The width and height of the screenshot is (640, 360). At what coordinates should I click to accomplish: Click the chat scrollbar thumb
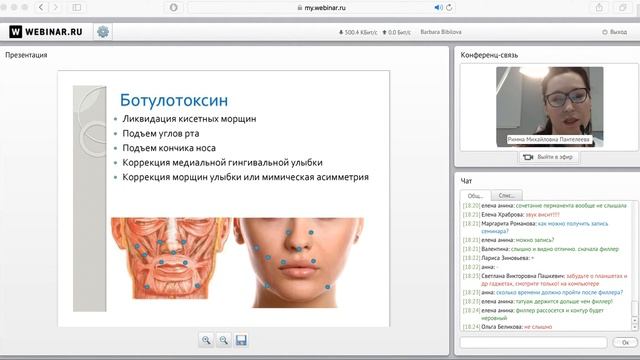point(634,309)
